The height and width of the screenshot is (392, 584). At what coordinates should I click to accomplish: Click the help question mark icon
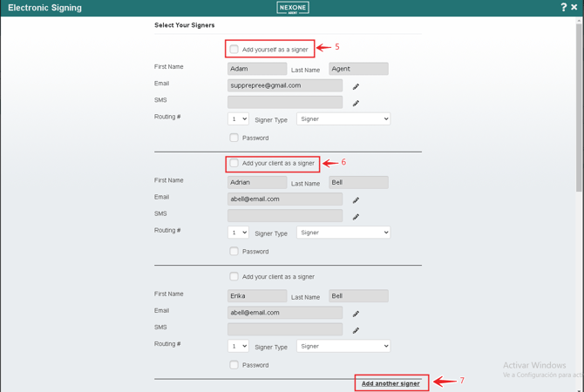coord(563,8)
